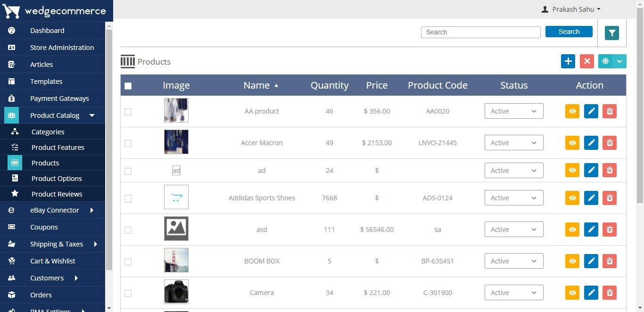View details of AA product via eye icon
The height and width of the screenshot is (312, 644).
[572, 111]
